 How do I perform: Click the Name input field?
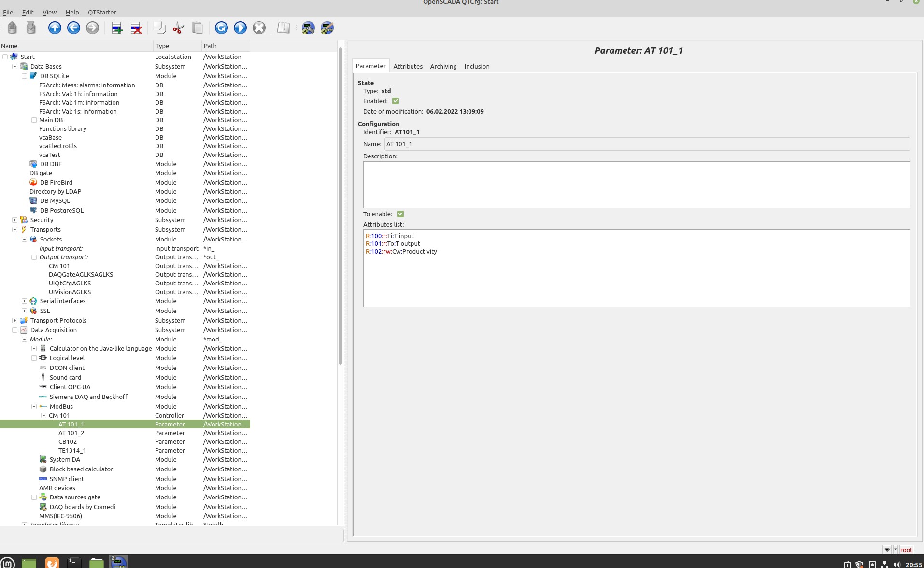pyautogui.click(x=647, y=144)
